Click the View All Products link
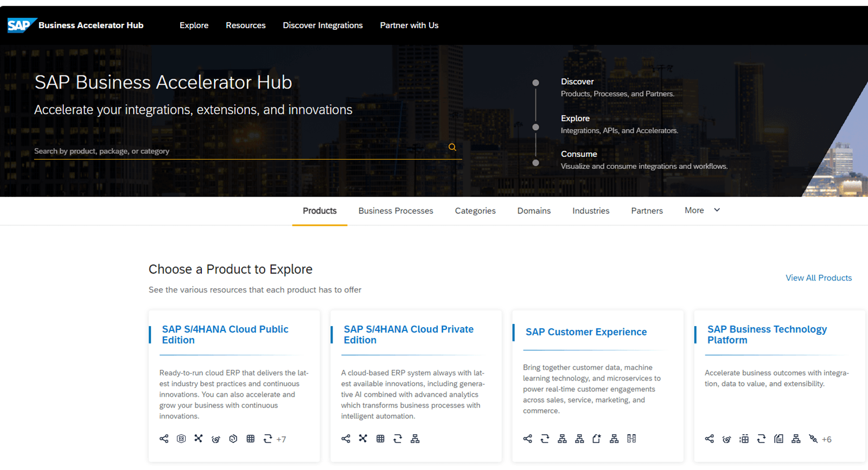This screenshot has height=470, width=868. click(819, 278)
